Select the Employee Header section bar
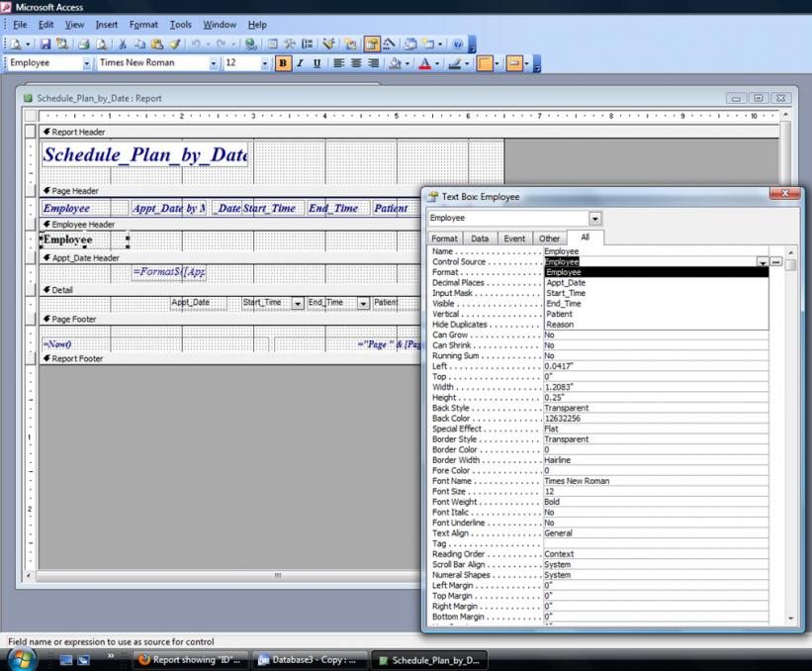 pyautogui.click(x=230, y=225)
